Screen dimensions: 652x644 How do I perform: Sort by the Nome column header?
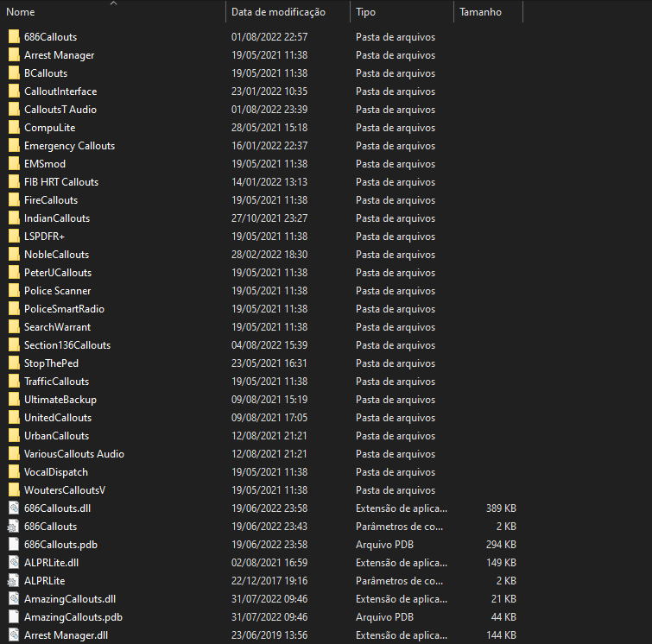[x=21, y=12]
